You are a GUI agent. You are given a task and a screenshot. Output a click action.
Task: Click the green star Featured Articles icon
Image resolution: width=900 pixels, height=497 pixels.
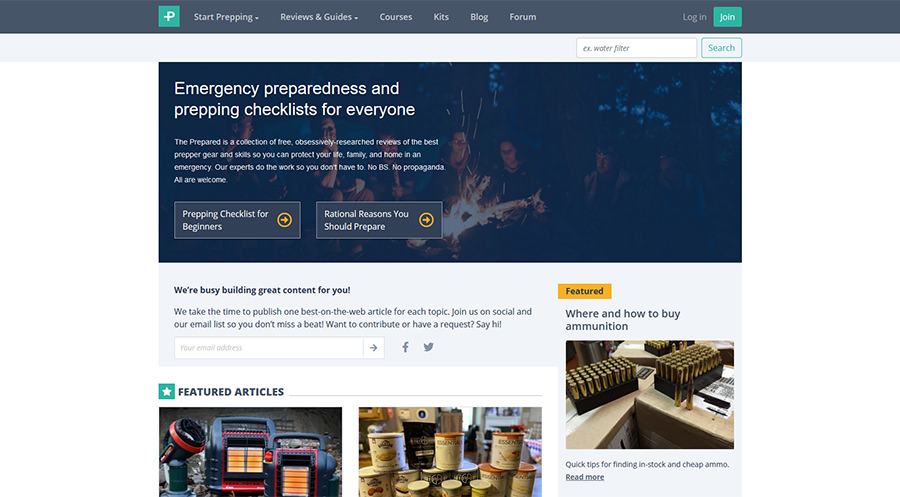coord(166,391)
